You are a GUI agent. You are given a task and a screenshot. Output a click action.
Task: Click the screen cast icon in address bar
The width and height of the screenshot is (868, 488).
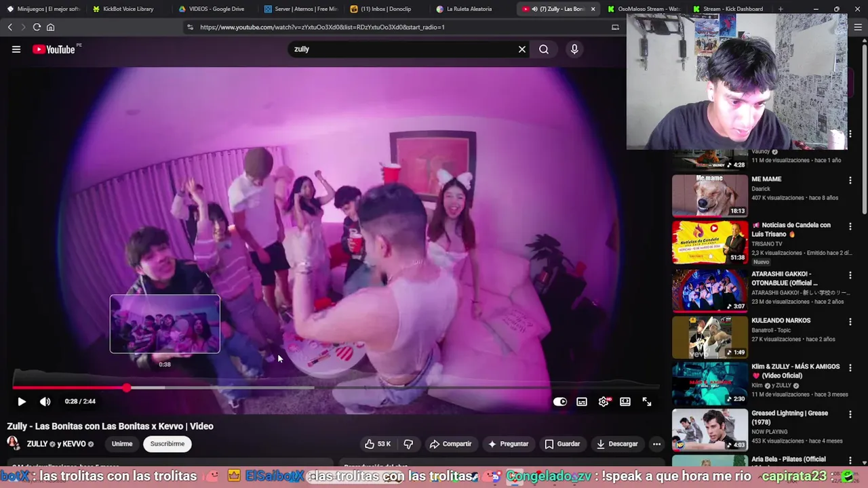click(615, 27)
